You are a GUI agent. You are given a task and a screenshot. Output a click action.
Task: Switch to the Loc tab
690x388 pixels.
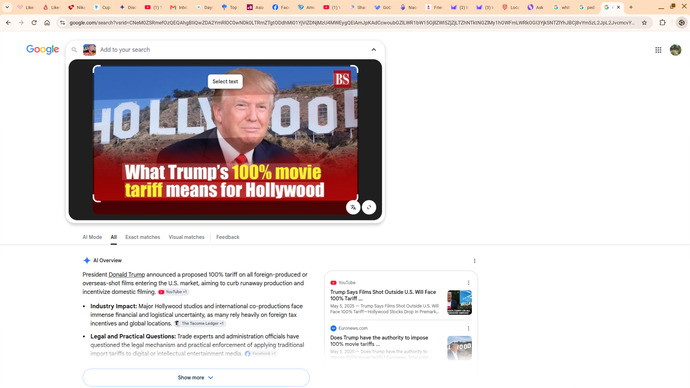[x=510, y=7]
